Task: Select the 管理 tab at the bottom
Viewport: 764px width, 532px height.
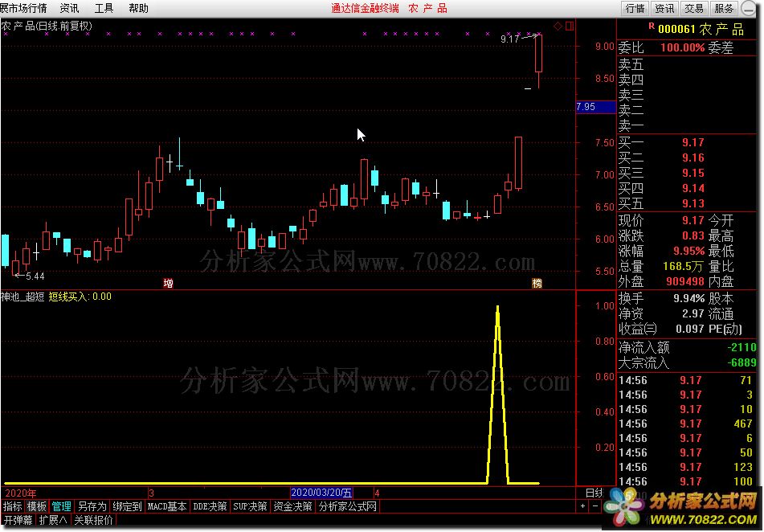Action: (61, 506)
